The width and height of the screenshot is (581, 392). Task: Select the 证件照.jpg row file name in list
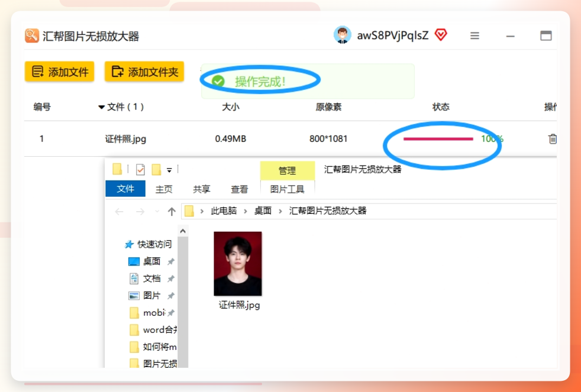pos(125,139)
